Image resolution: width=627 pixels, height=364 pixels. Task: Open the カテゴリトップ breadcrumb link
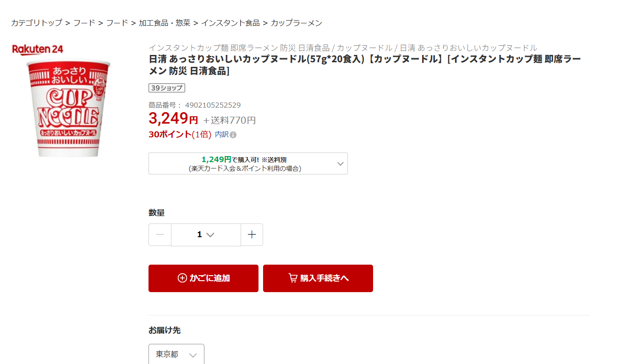click(37, 23)
